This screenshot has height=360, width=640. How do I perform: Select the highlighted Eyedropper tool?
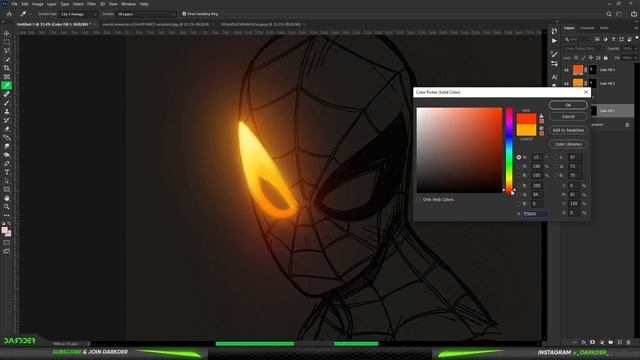click(x=7, y=85)
